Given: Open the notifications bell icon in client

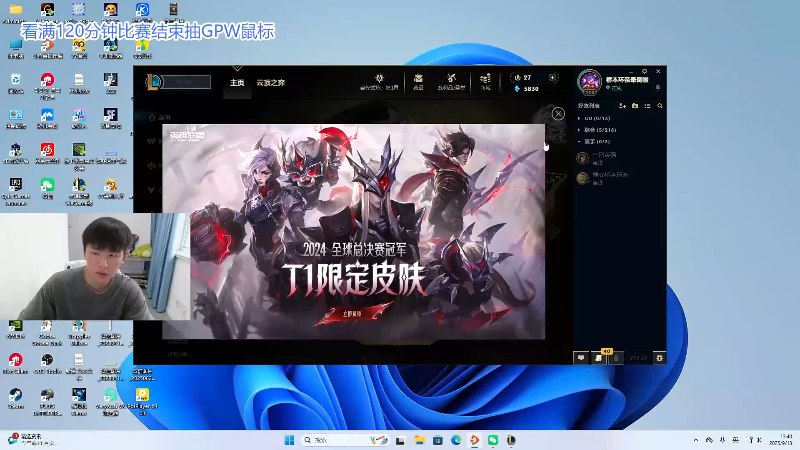Looking at the screenshot, I should [658, 88].
